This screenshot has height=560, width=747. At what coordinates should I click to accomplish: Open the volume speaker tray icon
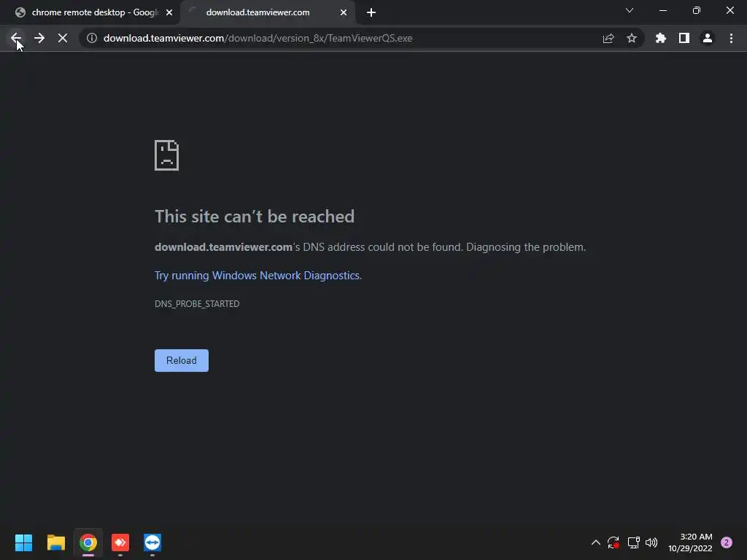(651, 542)
